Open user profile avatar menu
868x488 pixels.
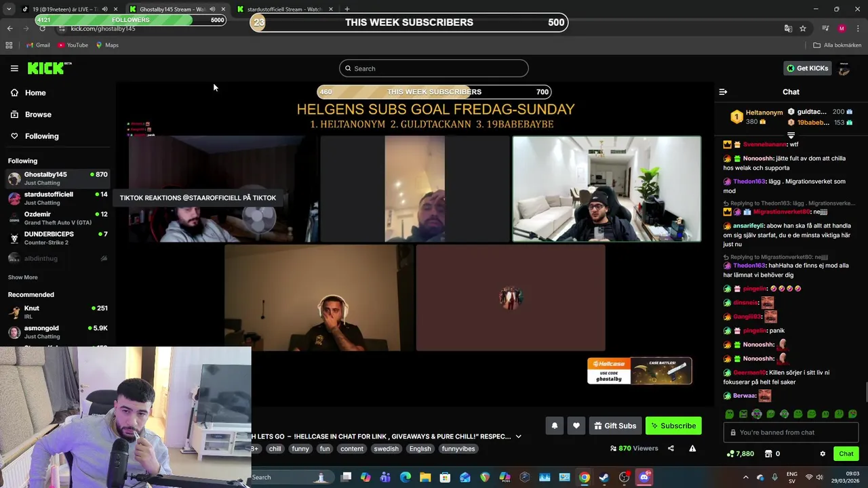[844, 68]
